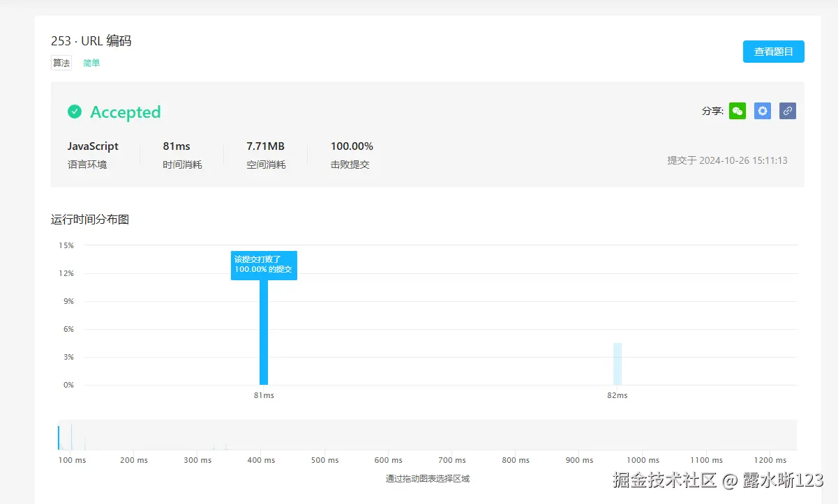The height and width of the screenshot is (504, 838).
Task: Click the 运行时间分布图 heading
Action: pos(90,220)
